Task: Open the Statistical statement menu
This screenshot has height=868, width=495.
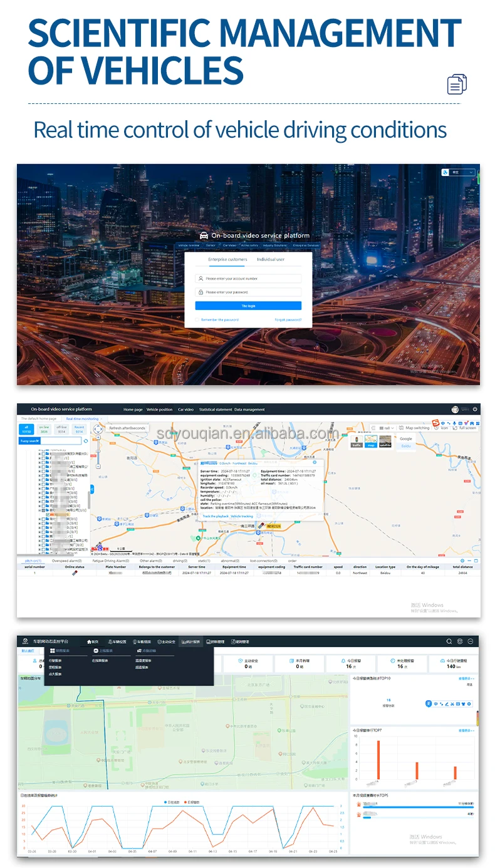Action: point(216,410)
